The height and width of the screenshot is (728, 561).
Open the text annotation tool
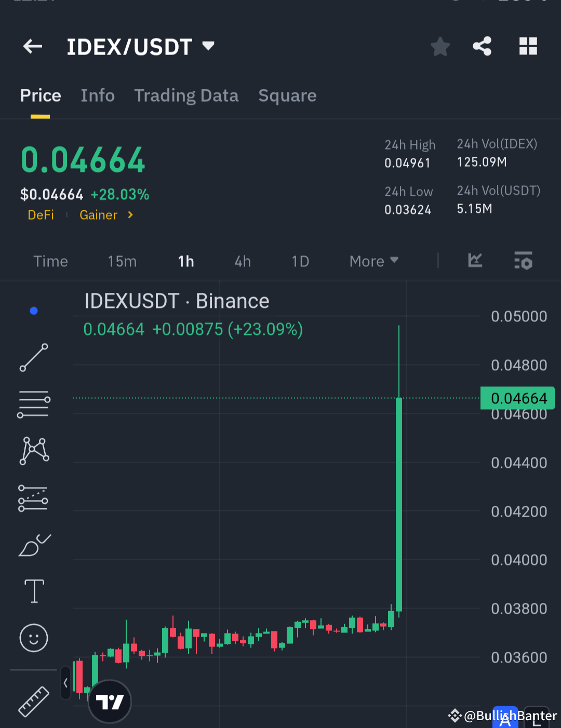[x=34, y=590]
